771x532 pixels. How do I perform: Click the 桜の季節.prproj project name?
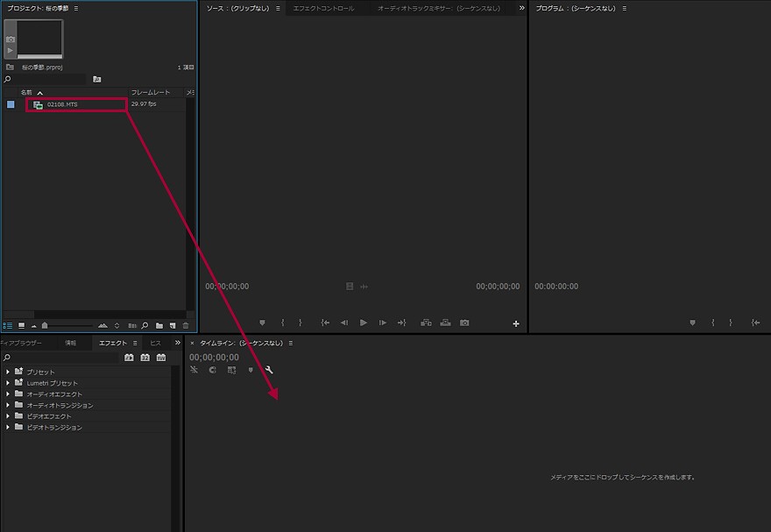tap(42, 67)
